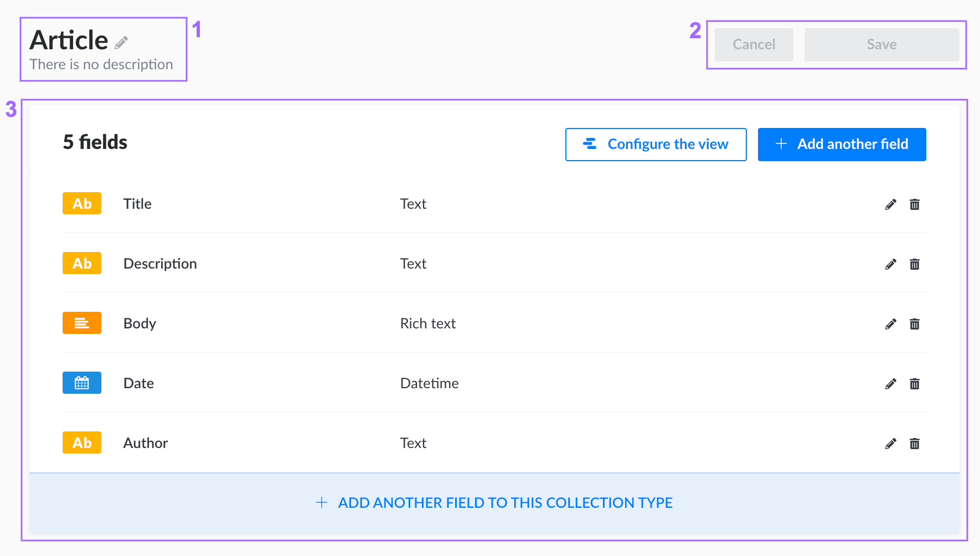The width and height of the screenshot is (980, 556).
Task: Click the Text type icon beside Description
Action: (x=81, y=263)
